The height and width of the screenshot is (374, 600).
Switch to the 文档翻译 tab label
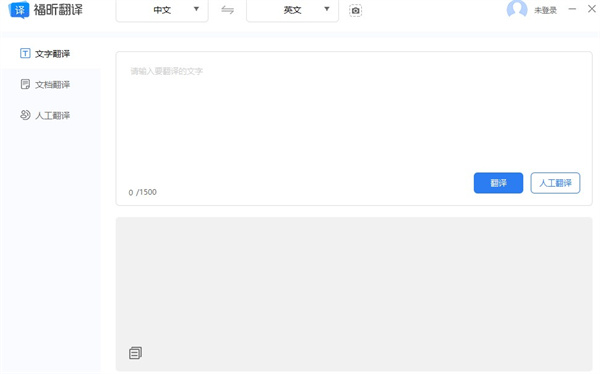52,85
